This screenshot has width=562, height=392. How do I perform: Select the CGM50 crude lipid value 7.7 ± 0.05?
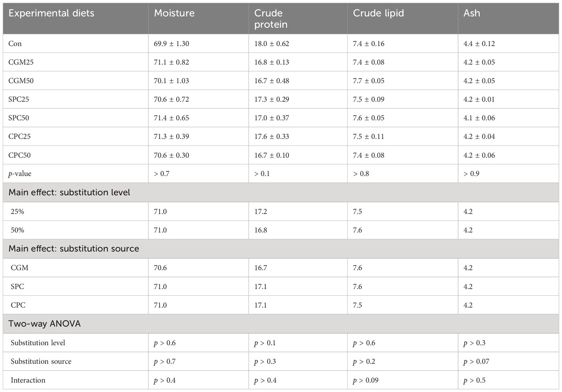pyautogui.click(x=368, y=81)
